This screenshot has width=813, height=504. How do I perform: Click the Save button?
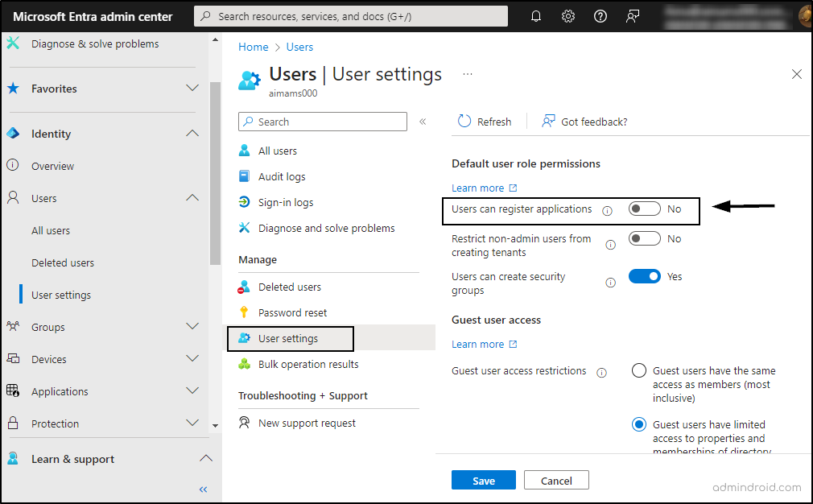[484, 481]
